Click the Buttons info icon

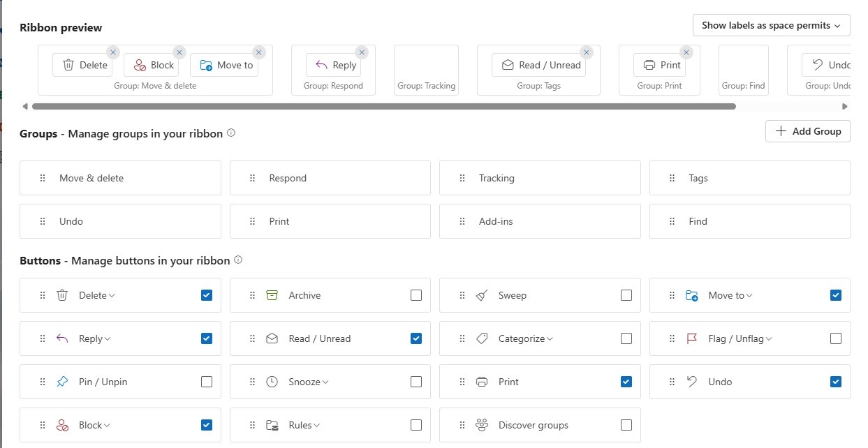tap(238, 260)
